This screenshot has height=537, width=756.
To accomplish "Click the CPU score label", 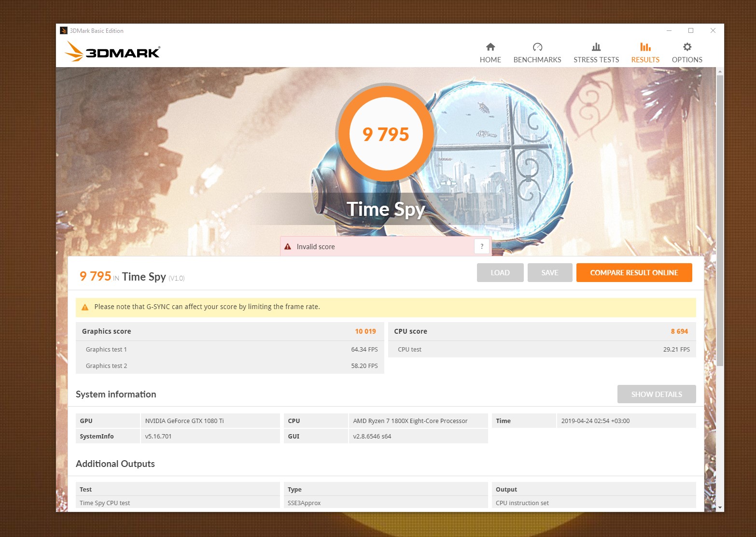I will (x=410, y=331).
